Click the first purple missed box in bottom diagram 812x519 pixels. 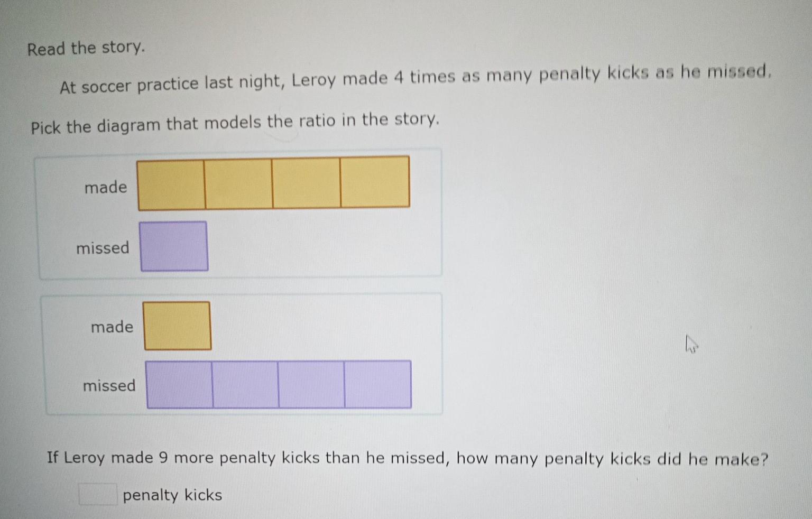180,385
